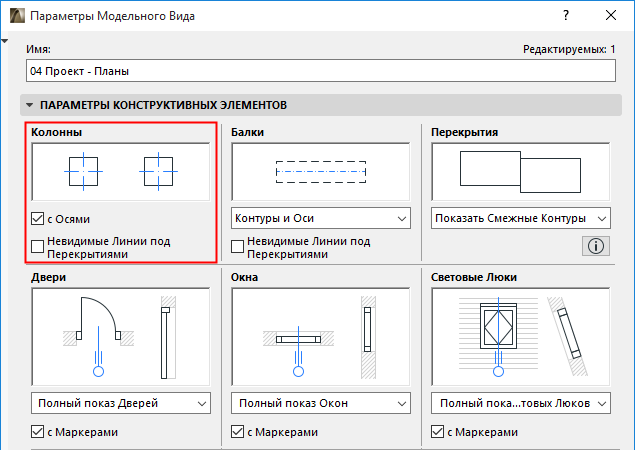Click the Колонны preview image
Screen dimensions: 635x450
click(121, 172)
